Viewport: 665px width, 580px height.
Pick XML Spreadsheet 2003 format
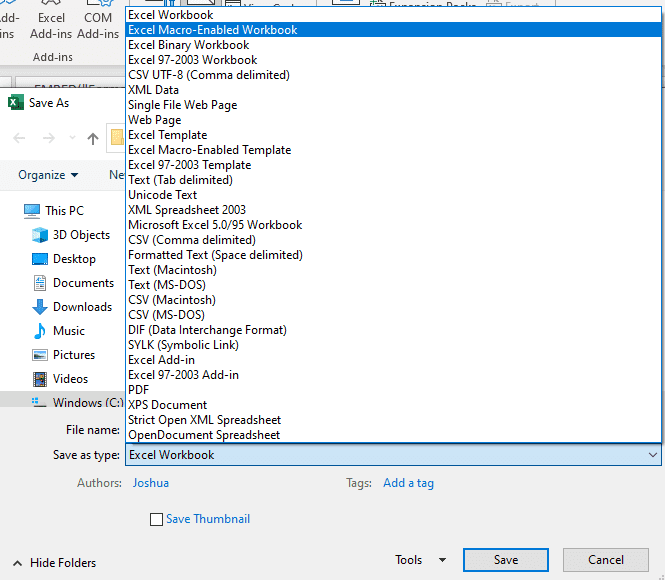(394, 210)
